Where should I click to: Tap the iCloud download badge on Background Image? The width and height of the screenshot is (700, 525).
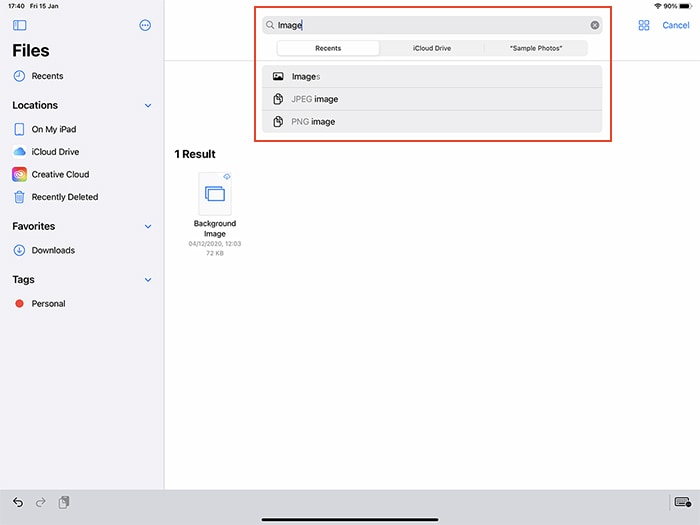(227, 177)
